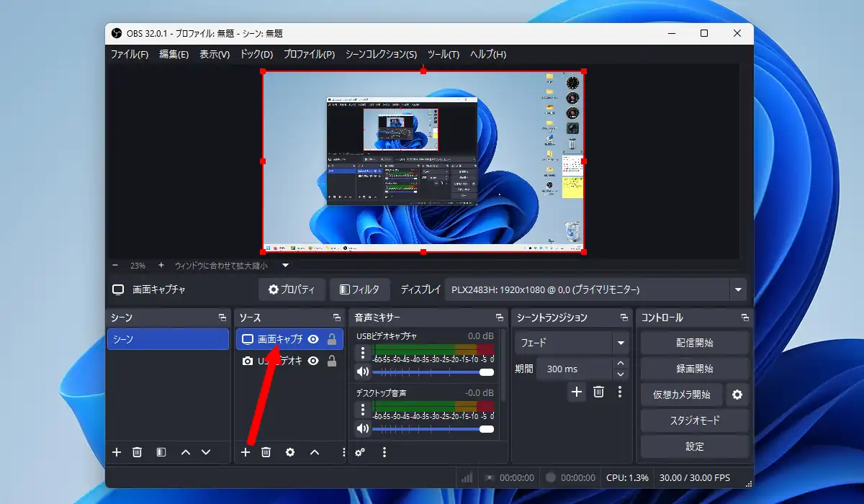Expand the preview zoom scale dropdown arrow
Viewport: 864px width, 504px height.
tap(285, 265)
